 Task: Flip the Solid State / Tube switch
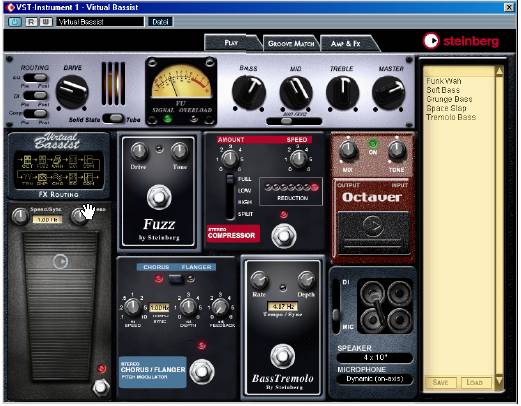(x=113, y=118)
